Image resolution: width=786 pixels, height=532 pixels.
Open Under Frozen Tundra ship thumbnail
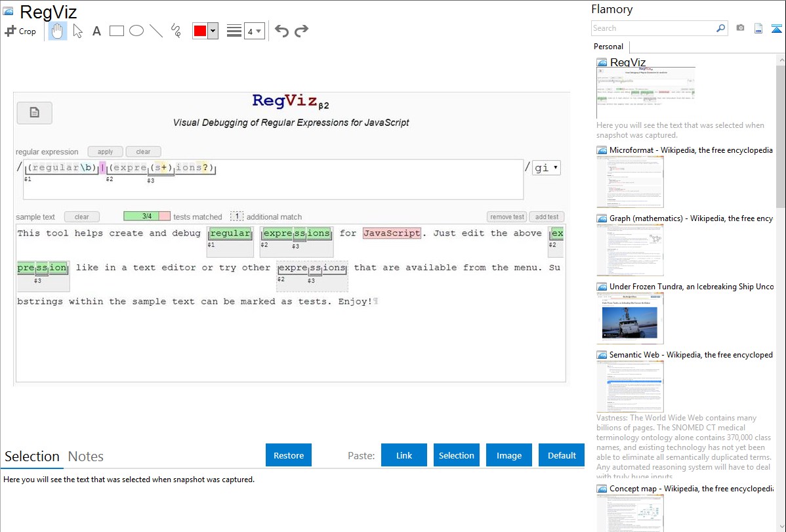(x=630, y=318)
